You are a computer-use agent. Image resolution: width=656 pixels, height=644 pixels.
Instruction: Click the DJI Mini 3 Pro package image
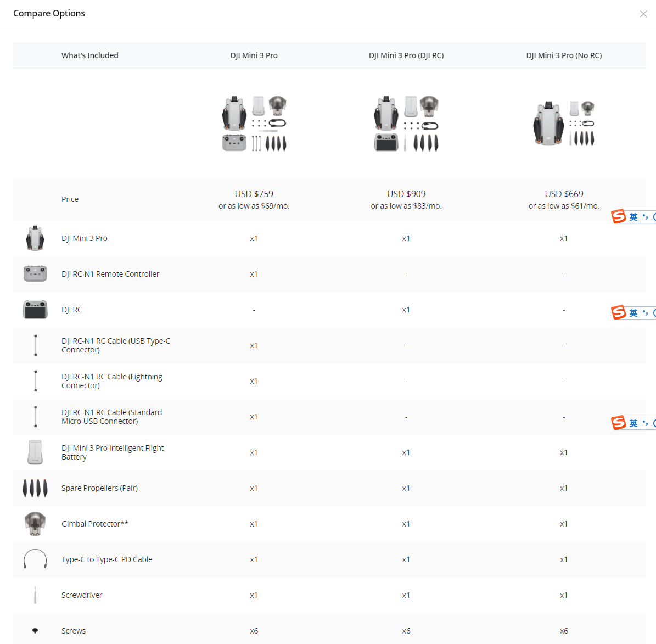[x=254, y=124]
